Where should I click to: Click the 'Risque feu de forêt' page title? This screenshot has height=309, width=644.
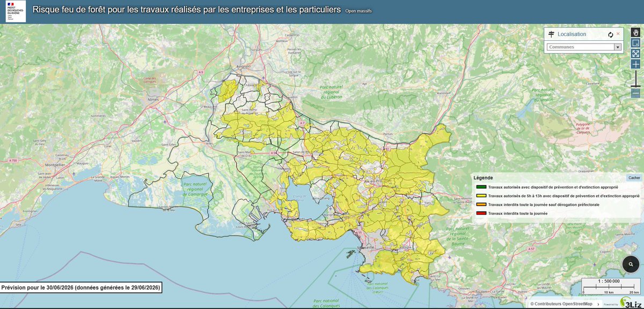pyautogui.click(x=187, y=10)
